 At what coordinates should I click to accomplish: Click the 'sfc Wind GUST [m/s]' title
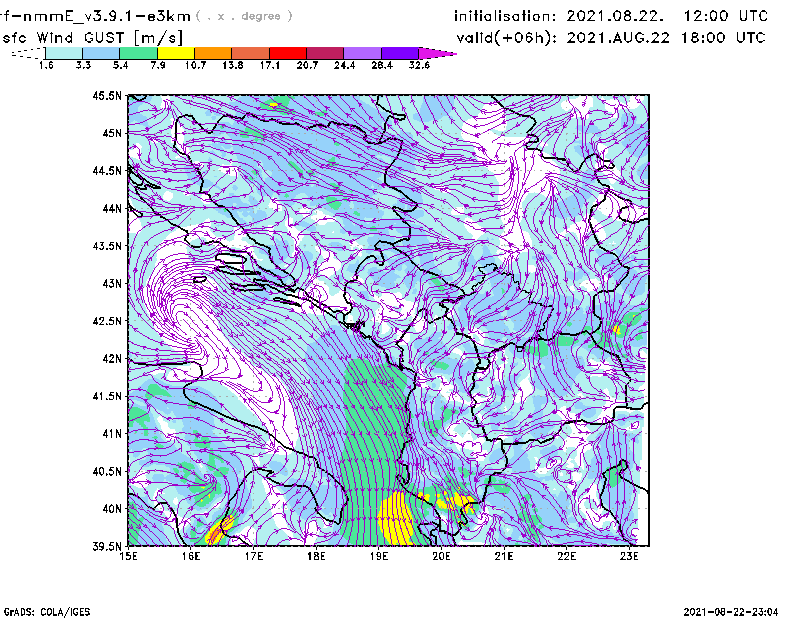click(x=92, y=38)
